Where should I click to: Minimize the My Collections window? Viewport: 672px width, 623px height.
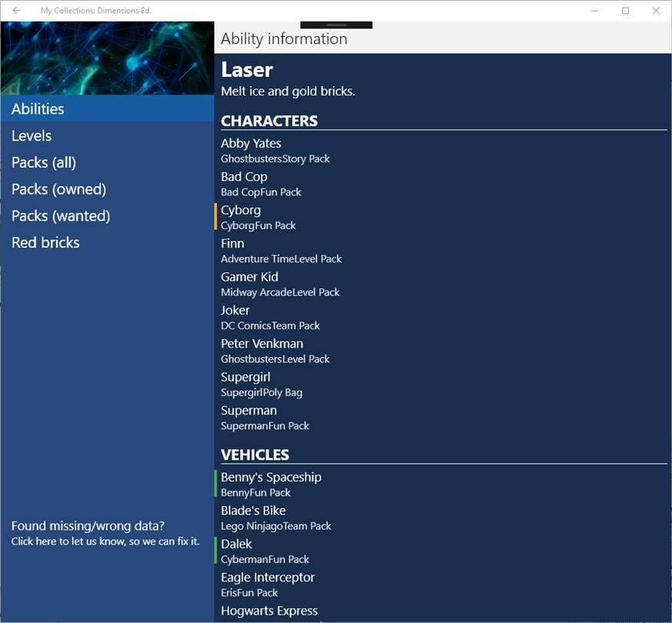pos(594,11)
